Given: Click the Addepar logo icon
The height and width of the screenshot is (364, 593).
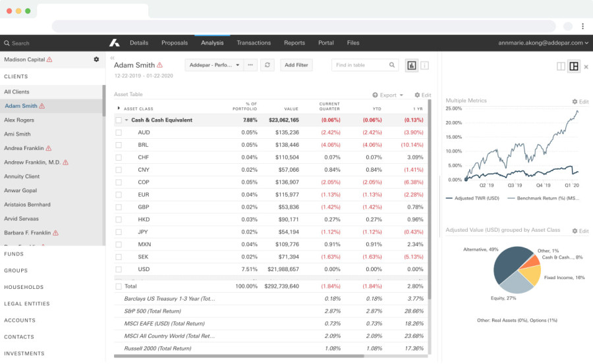Looking at the screenshot, I should click(x=115, y=43).
